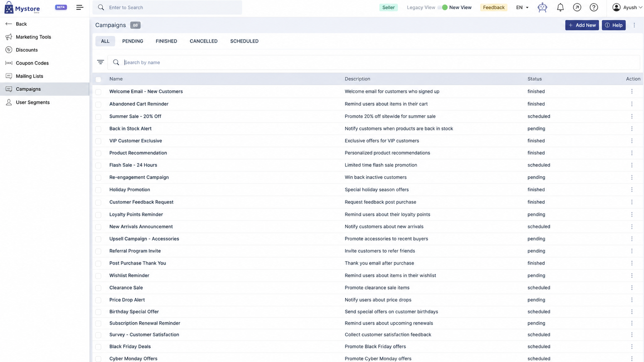The width and height of the screenshot is (644, 362).
Task: Click the magnifier icon in Search by name
Action: [116, 62]
